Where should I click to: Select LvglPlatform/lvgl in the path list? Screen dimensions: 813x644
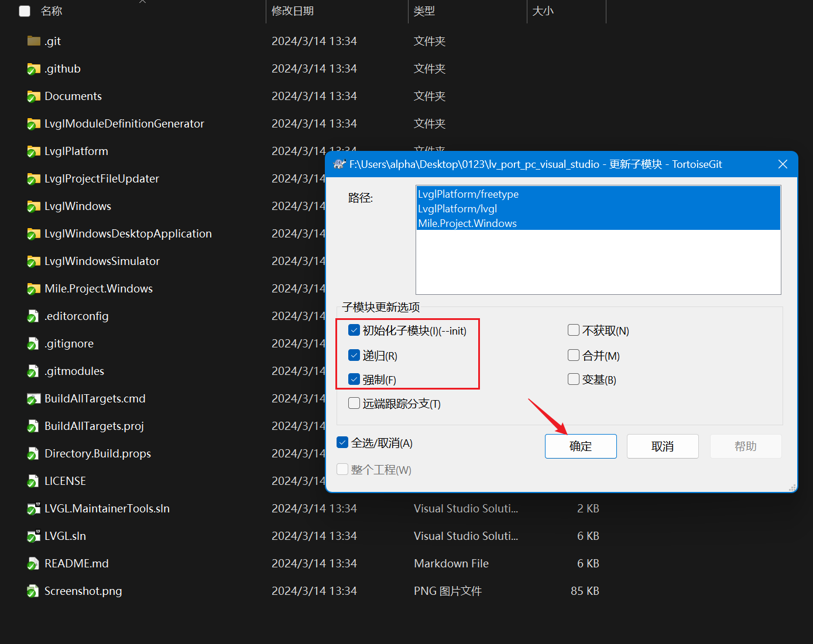457,208
